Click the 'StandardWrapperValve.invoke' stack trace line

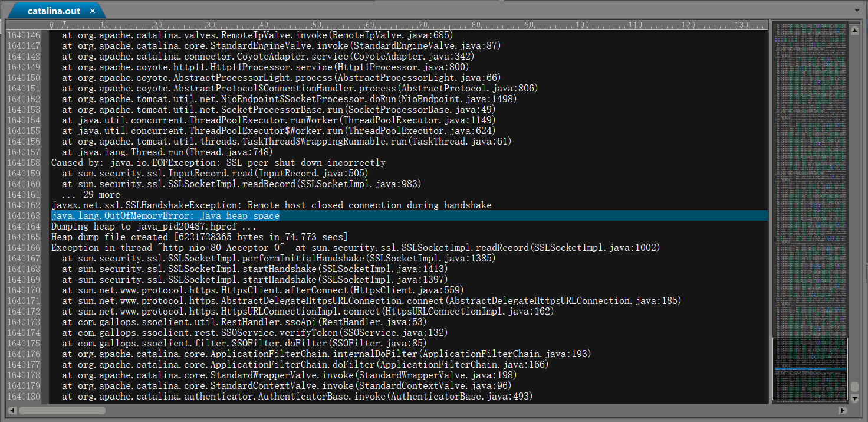290,375
